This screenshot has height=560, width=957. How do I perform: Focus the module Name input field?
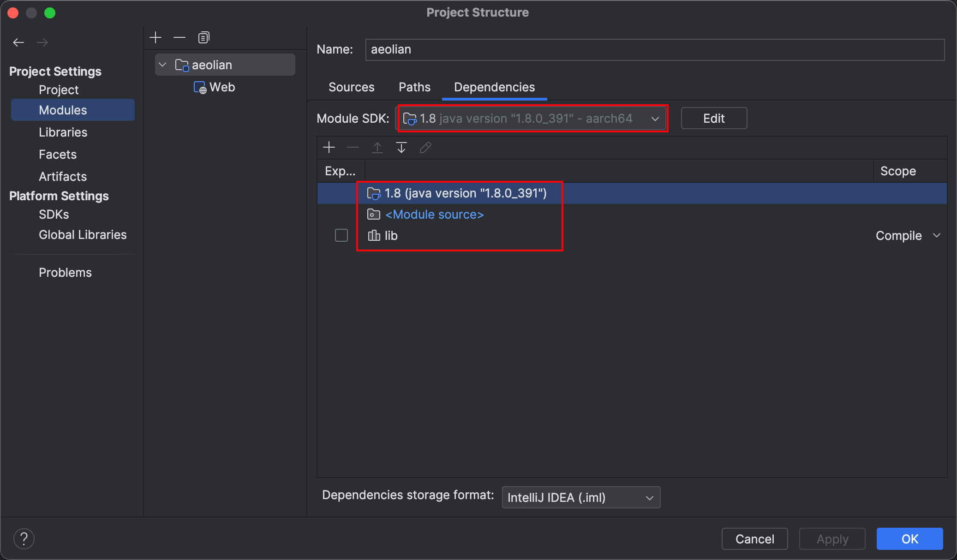tap(655, 49)
